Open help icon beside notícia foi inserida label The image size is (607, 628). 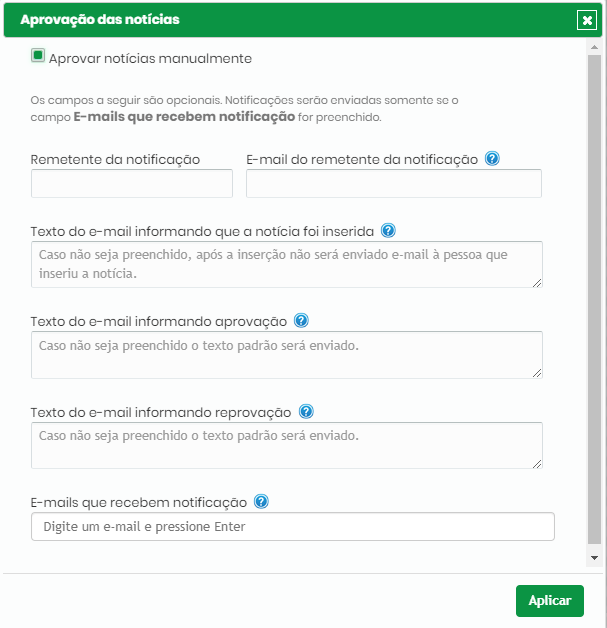[388, 231]
